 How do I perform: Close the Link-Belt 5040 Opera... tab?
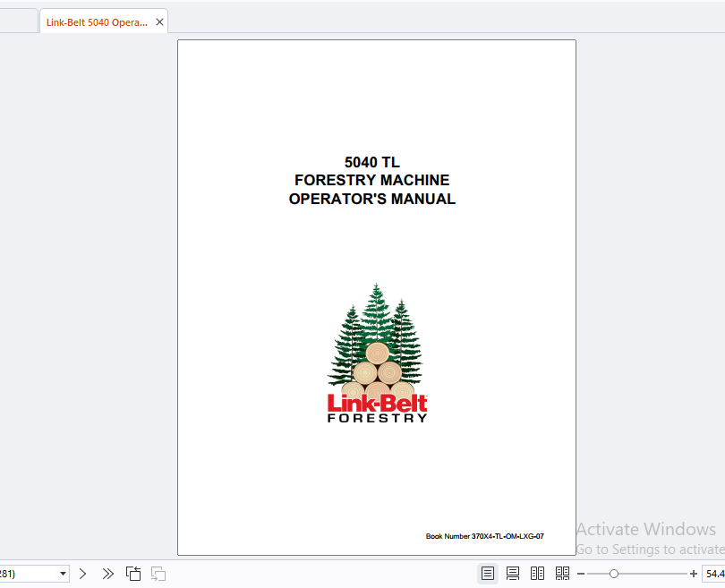159,22
